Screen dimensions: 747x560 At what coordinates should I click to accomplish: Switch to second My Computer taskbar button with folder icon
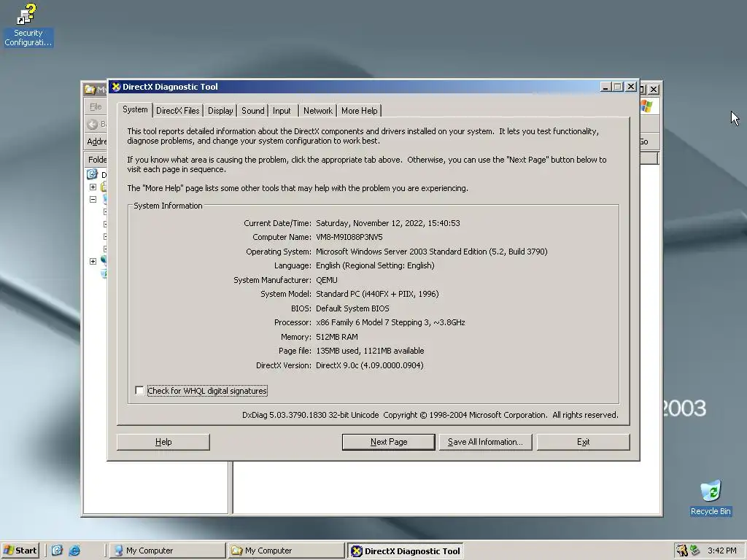286,551
